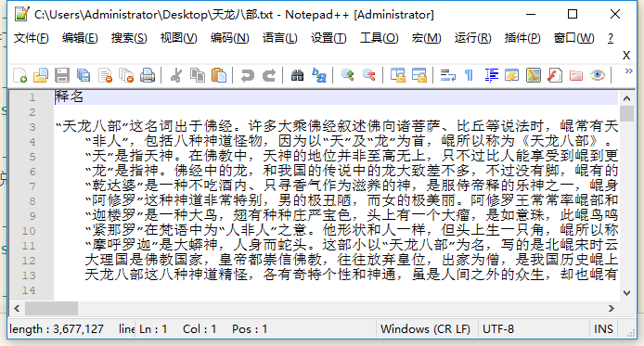Open the 搜索(S) menu
Image resolution: width=644 pixels, height=346 pixels.
(129, 38)
